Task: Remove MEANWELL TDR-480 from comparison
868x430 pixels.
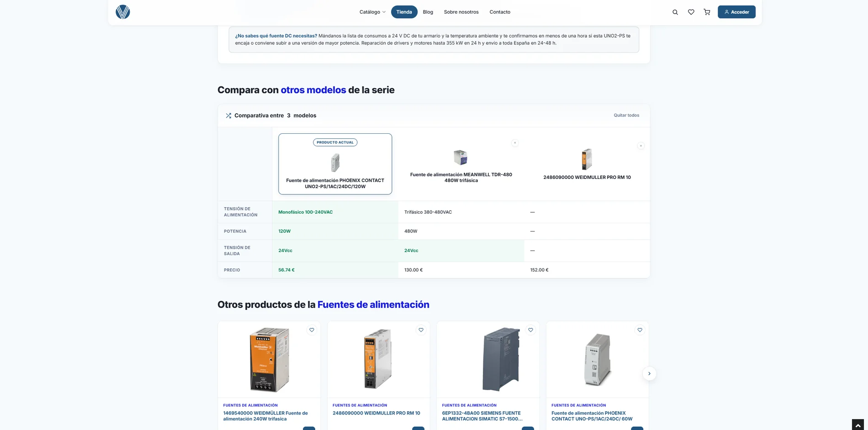Action: 515,143
